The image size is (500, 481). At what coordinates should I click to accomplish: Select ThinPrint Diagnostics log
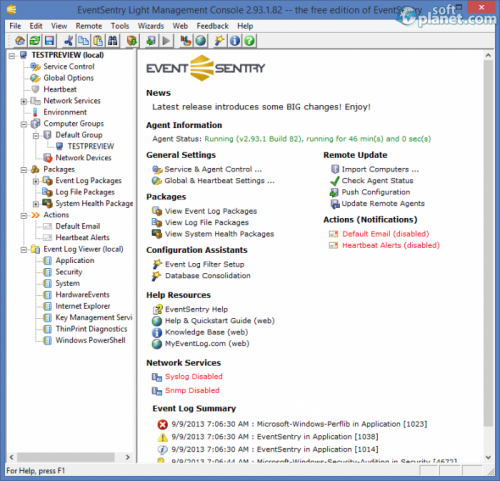(91, 329)
